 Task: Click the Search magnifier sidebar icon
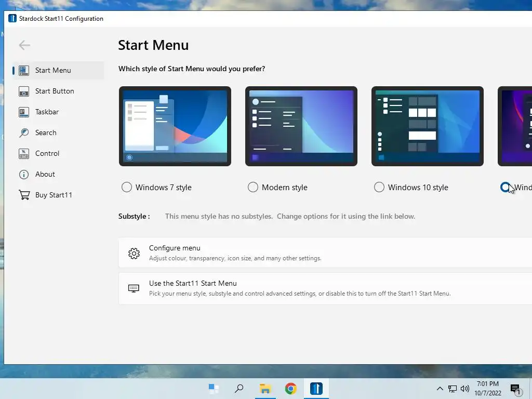click(24, 132)
